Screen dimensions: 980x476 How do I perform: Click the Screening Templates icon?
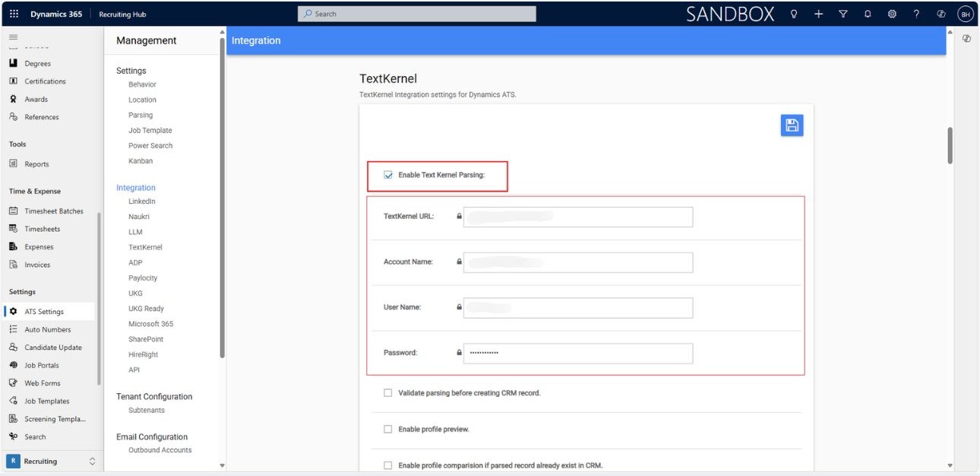[13, 419]
